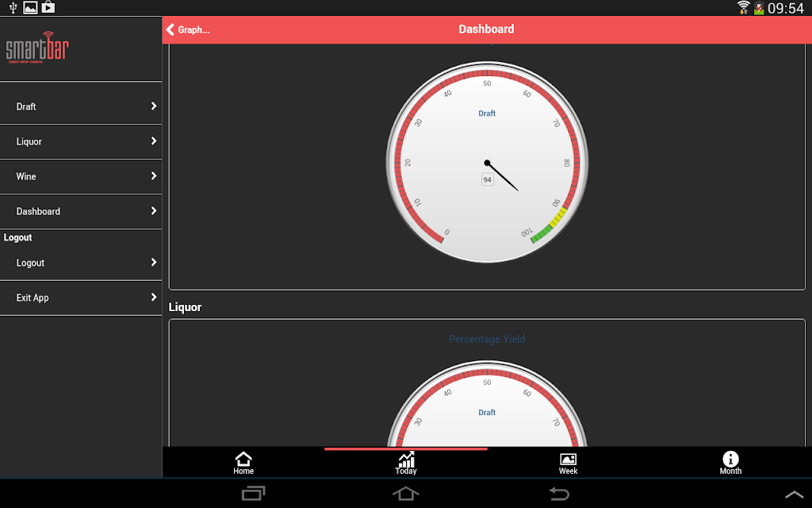
Task: Select Exit App in sidebar
Action: click(81, 298)
